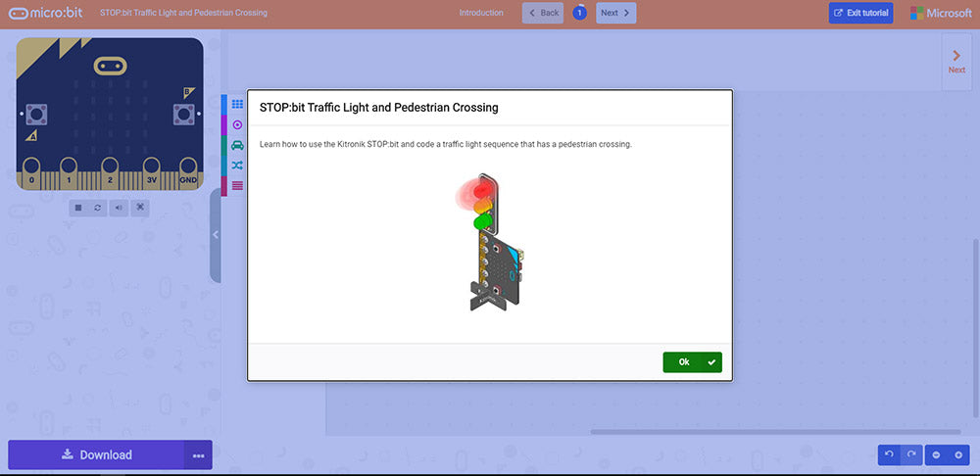The image size is (980, 476).
Task: Open more download options menu
Action: coord(198,454)
